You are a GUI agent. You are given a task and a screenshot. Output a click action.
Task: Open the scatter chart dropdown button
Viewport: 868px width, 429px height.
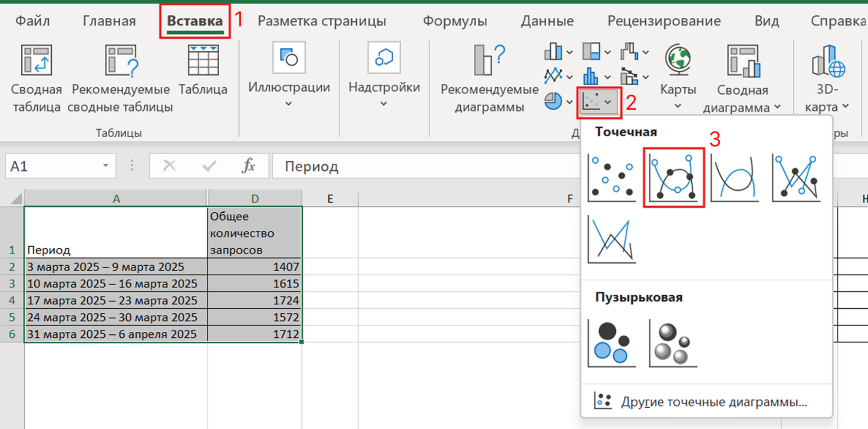tap(599, 102)
